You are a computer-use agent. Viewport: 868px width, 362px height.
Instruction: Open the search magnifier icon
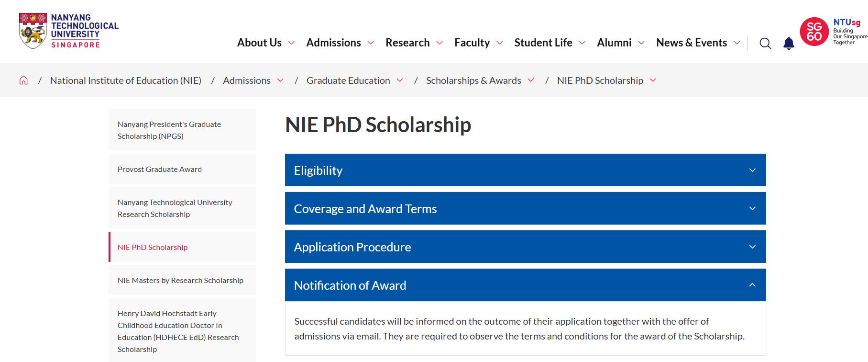point(765,44)
